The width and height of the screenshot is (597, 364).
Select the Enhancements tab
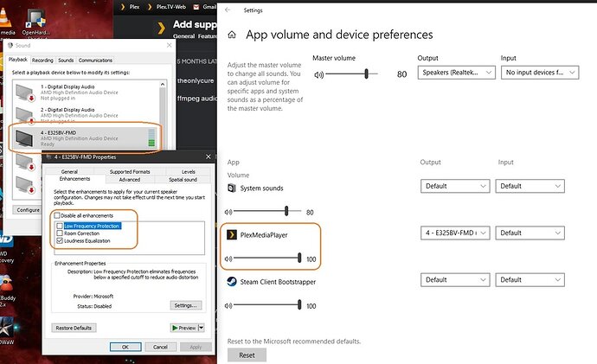74,179
